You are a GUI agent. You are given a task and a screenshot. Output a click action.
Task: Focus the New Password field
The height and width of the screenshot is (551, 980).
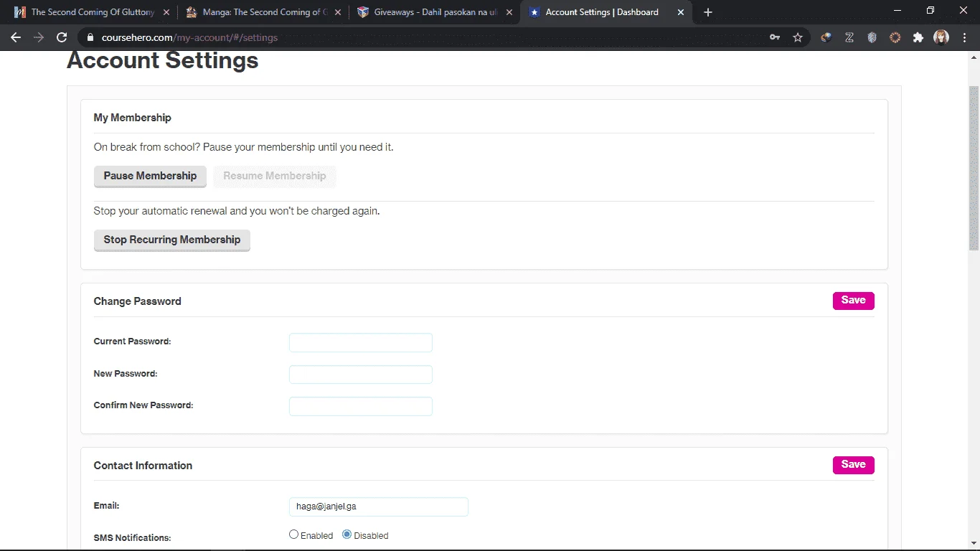(x=361, y=375)
